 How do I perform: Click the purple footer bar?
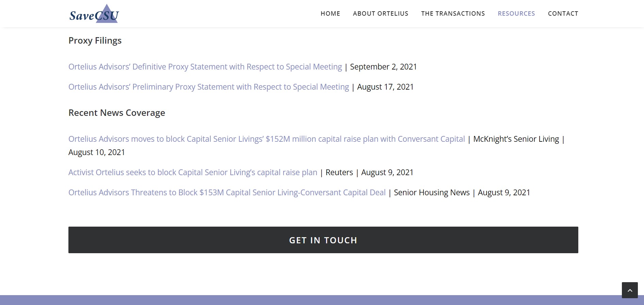(x=322, y=300)
